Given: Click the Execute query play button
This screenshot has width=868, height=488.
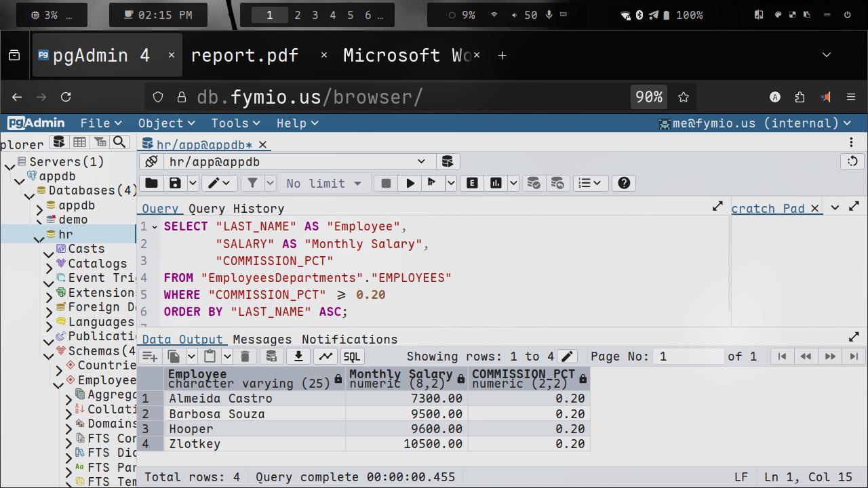Looking at the screenshot, I should [x=410, y=183].
